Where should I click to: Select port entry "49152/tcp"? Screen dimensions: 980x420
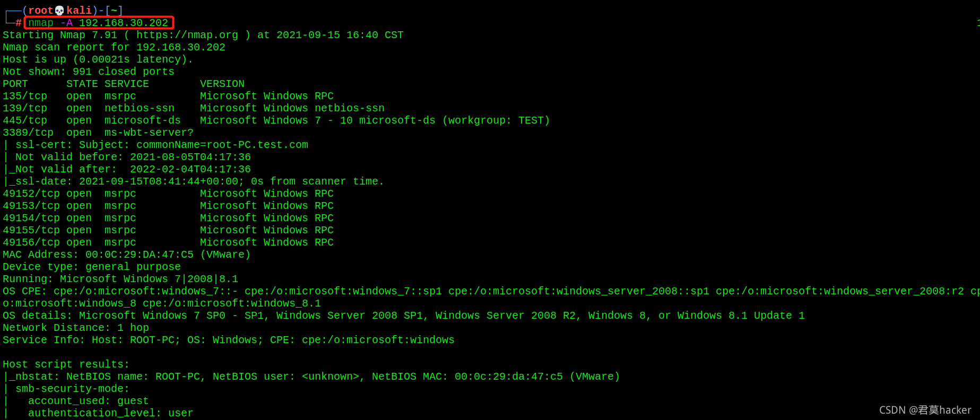click(31, 194)
